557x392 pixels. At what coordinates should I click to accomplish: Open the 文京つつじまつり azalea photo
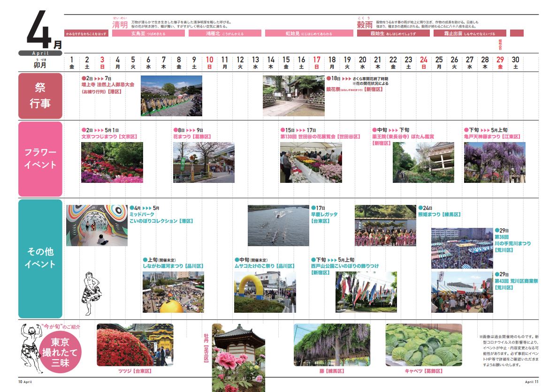point(112,162)
